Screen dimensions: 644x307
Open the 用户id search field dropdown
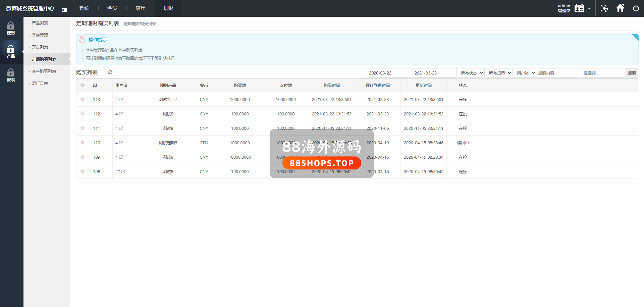pos(525,73)
